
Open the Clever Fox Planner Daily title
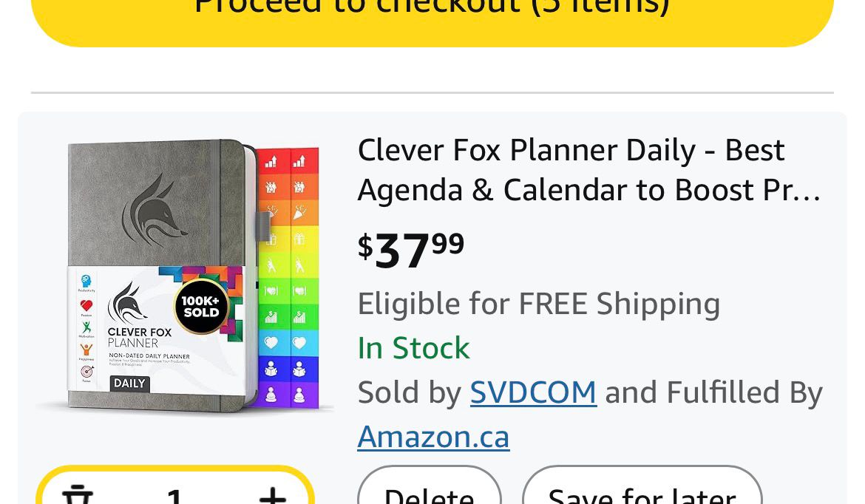[x=588, y=170]
